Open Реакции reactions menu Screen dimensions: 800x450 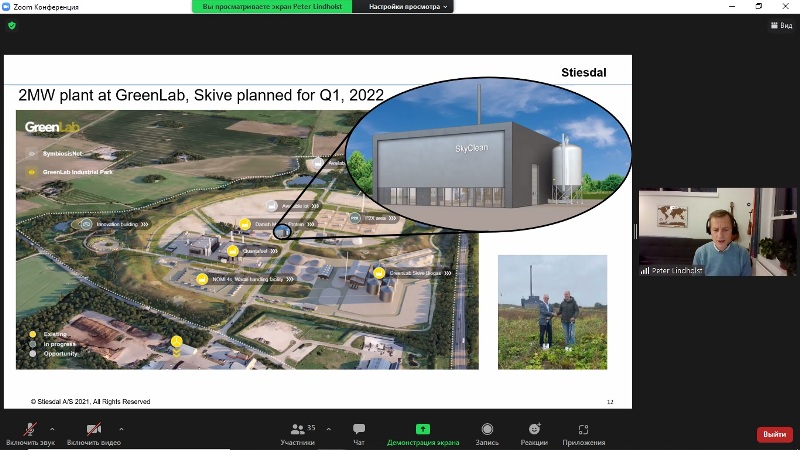pos(534,434)
